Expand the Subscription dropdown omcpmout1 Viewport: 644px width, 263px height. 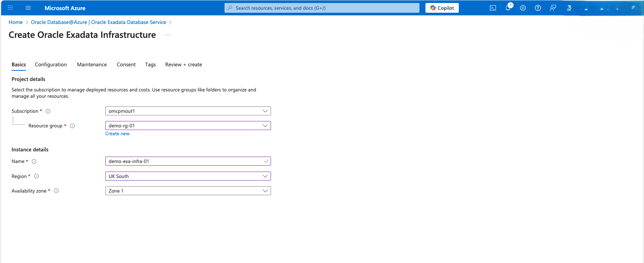[188, 111]
